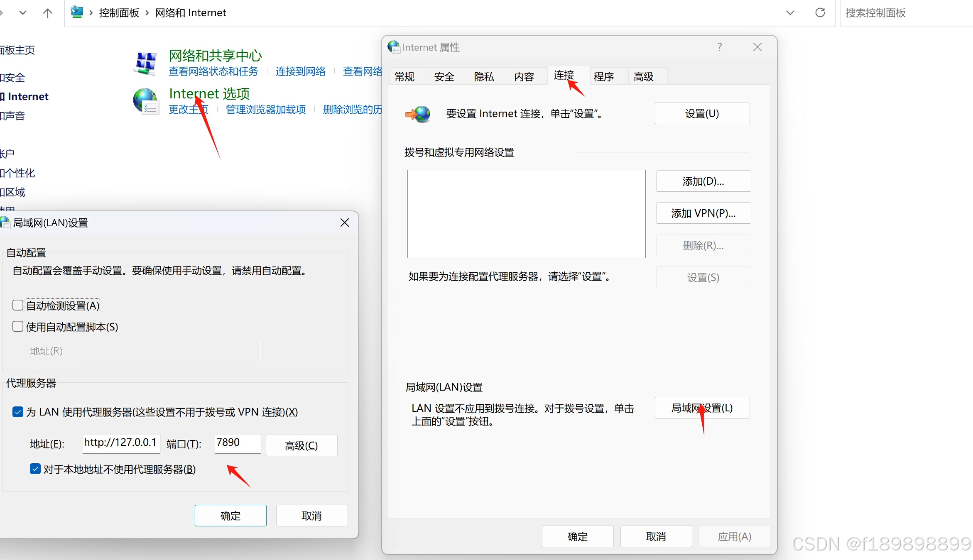Open the 查看网络状态和任务 link

(x=213, y=71)
